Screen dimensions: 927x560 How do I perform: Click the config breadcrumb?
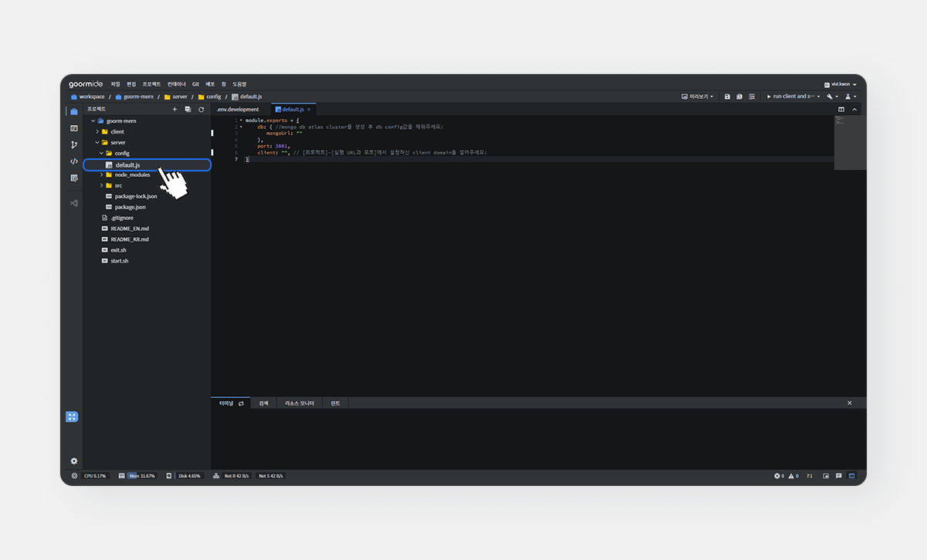(x=209, y=97)
